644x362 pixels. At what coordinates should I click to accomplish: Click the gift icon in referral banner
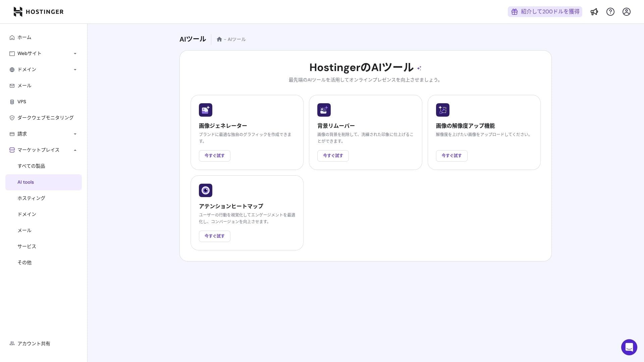tap(514, 12)
